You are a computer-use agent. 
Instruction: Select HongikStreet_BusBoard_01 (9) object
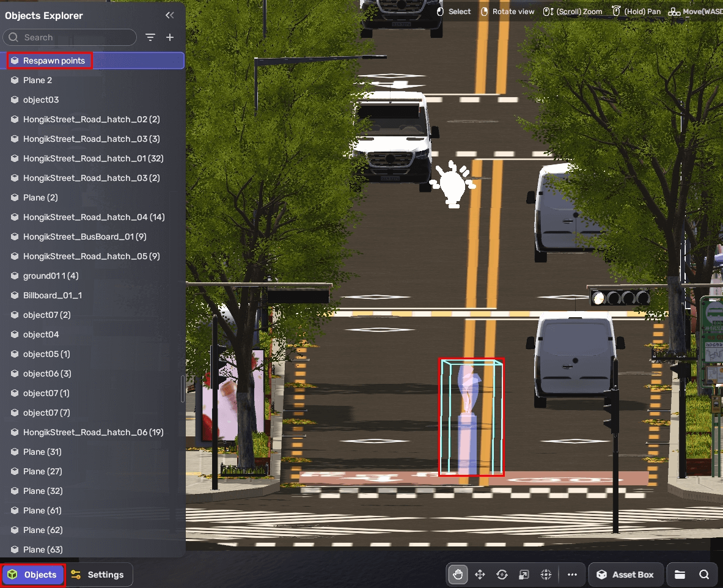click(x=84, y=237)
